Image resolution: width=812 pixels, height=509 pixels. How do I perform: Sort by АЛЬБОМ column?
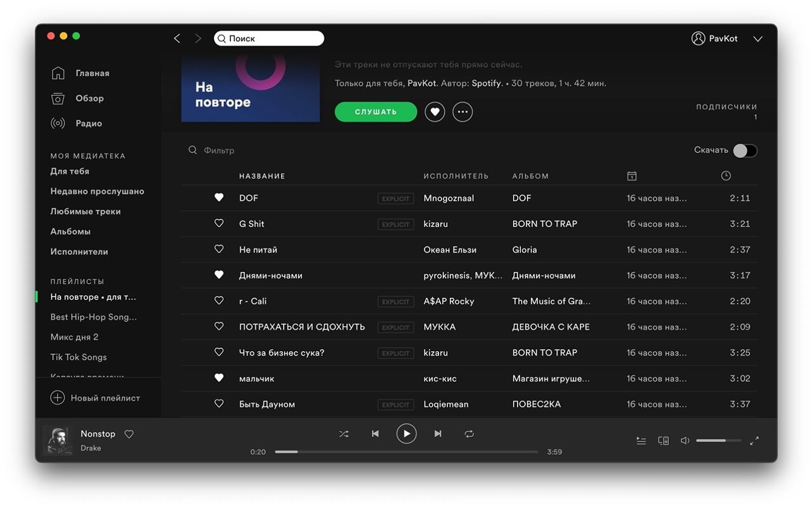coord(530,176)
